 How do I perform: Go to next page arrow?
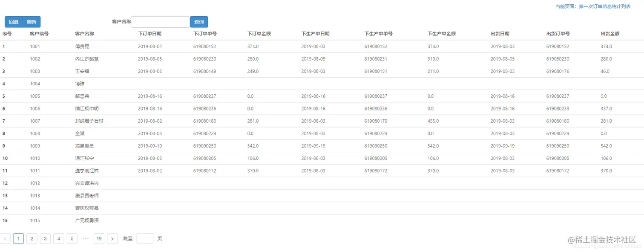pyautogui.click(x=112, y=239)
